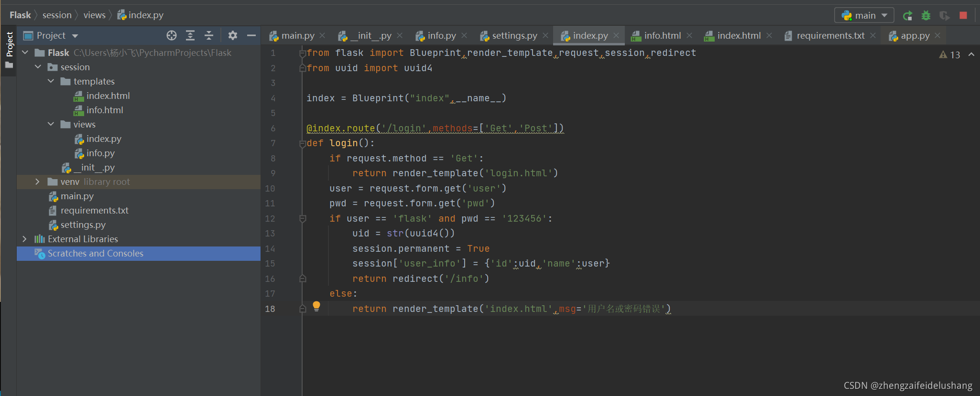The image size is (980, 396).
Task: Collapse the session folder
Action: [38, 67]
